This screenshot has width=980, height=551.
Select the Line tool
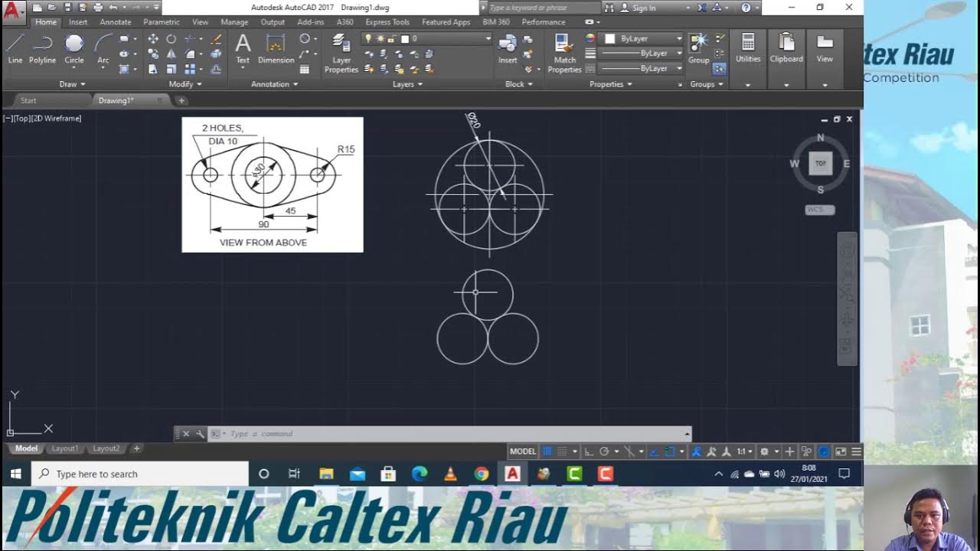(x=15, y=48)
